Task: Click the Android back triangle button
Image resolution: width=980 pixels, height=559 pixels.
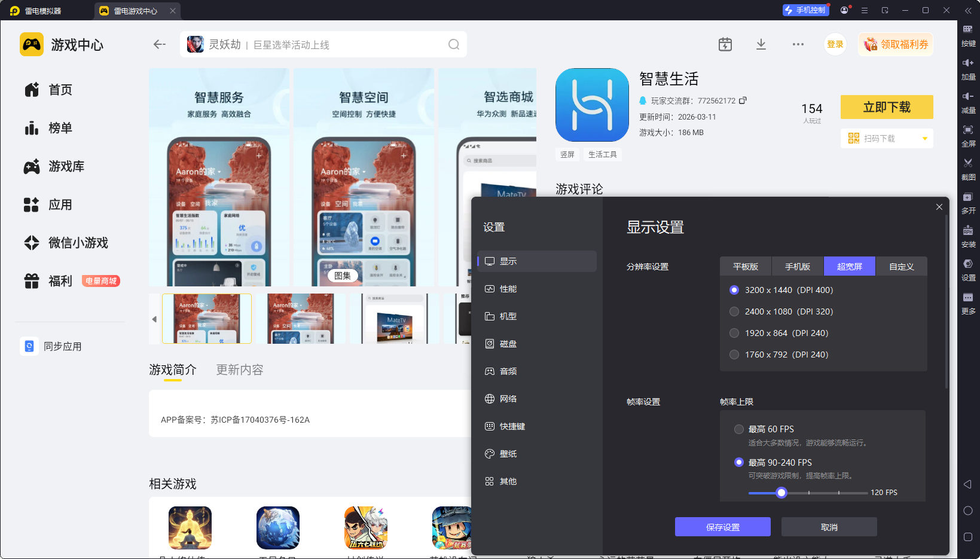Action: pos(967,484)
